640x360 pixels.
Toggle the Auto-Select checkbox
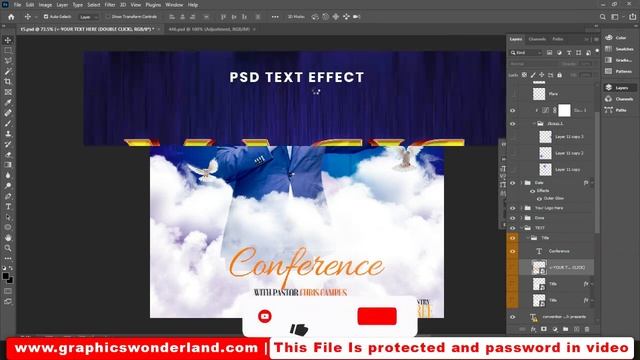(x=46, y=17)
